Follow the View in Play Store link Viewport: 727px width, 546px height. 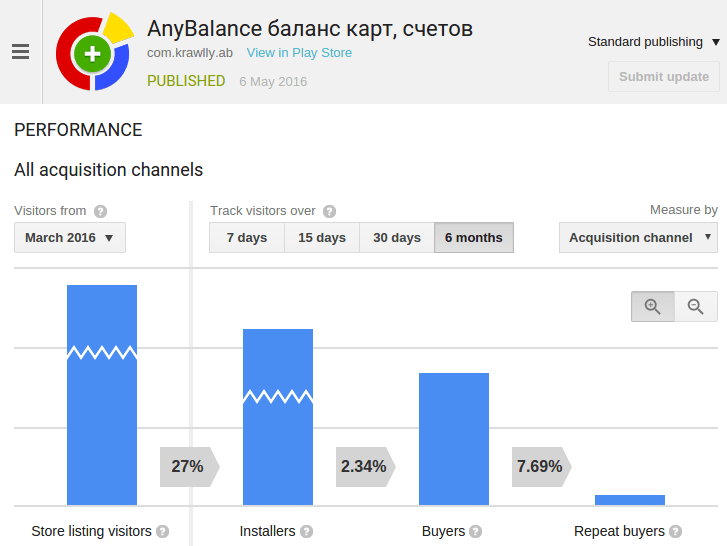click(299, 53)
